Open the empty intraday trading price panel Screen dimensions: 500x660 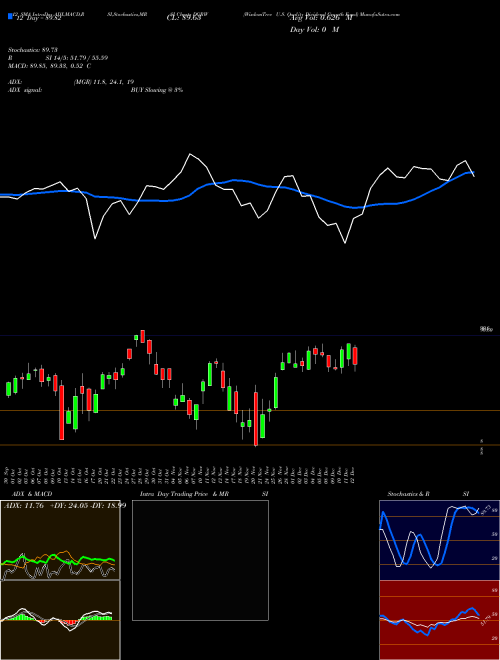(x=200, y=560)
